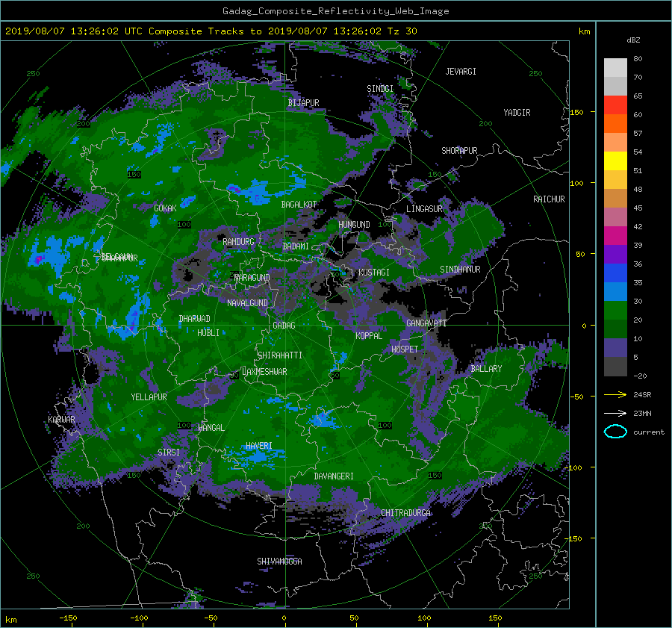Click the SIRSI city label
The image size is (672, 628).
tap(169, 453)
